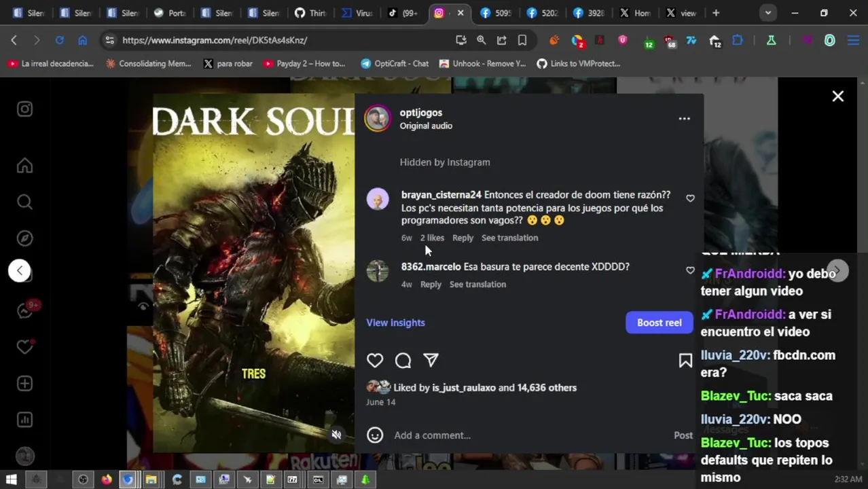Open the dashboard chart icon in sidebar
The height and width of the screenshot is (489, 868).
tap(24, 420)
